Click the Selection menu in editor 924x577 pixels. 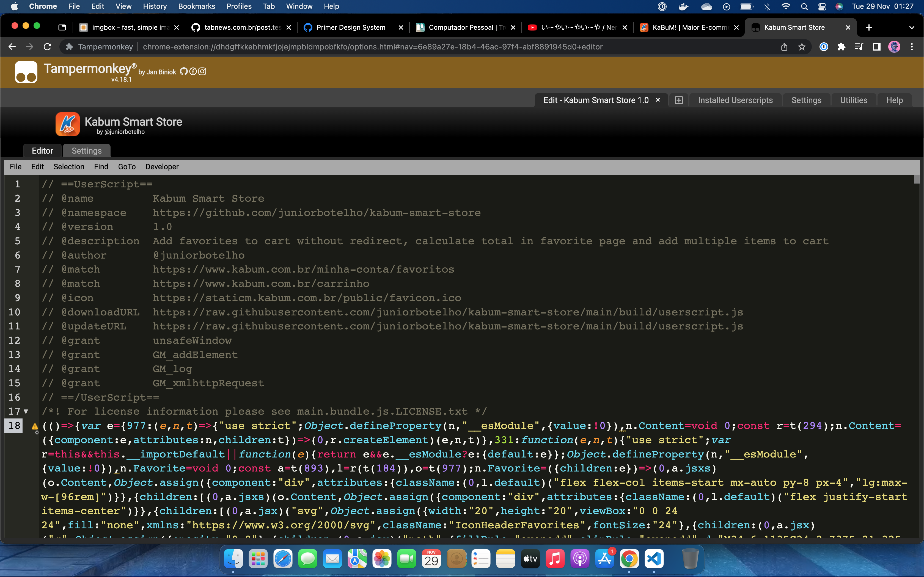click(x=68, y=167)
